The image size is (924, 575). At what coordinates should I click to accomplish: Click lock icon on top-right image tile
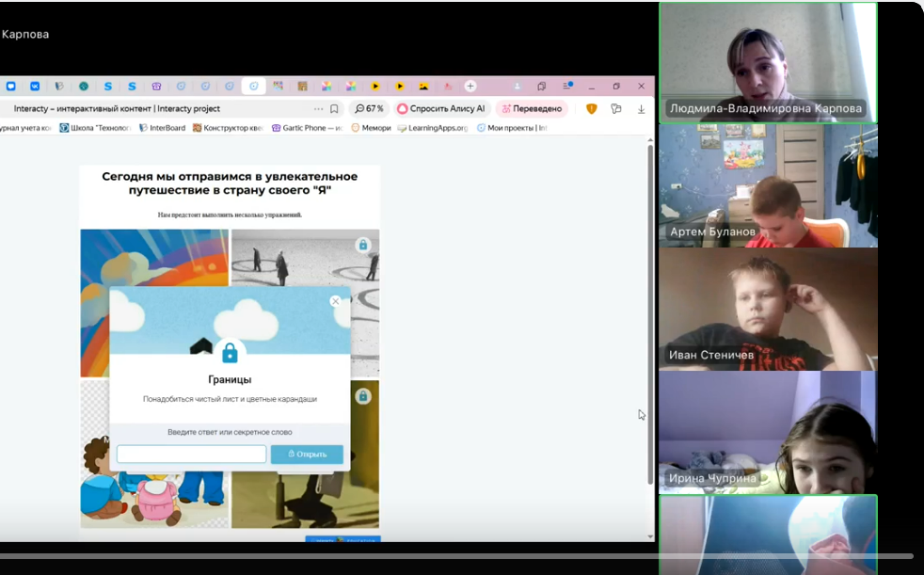tap(362, 246)
